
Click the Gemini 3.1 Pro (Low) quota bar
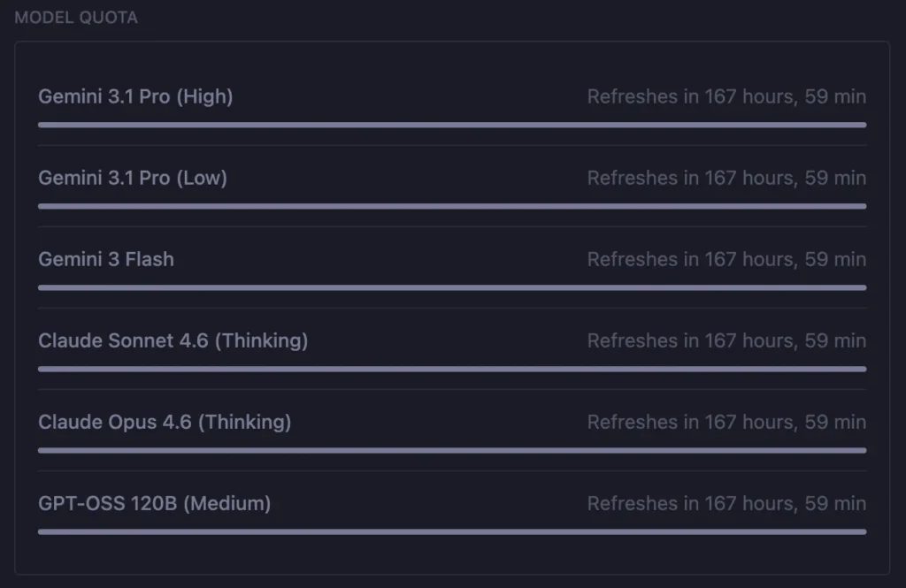[x=452, y=206]
